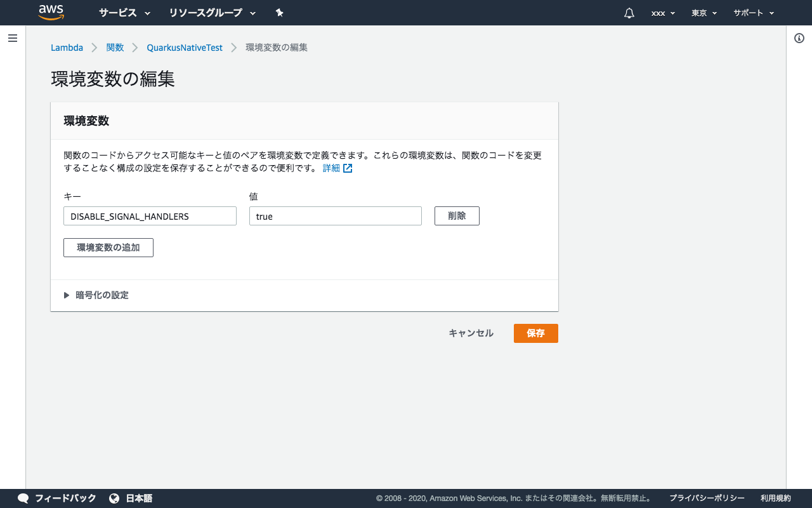Click the pin favorites icon in the navbar
The image size is (812, 508).
pos(279,13)
